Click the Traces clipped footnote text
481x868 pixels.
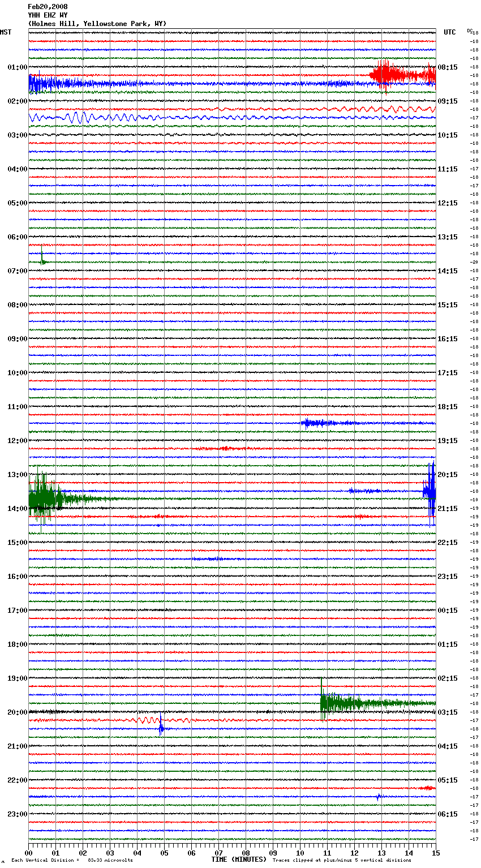point(342,861)
